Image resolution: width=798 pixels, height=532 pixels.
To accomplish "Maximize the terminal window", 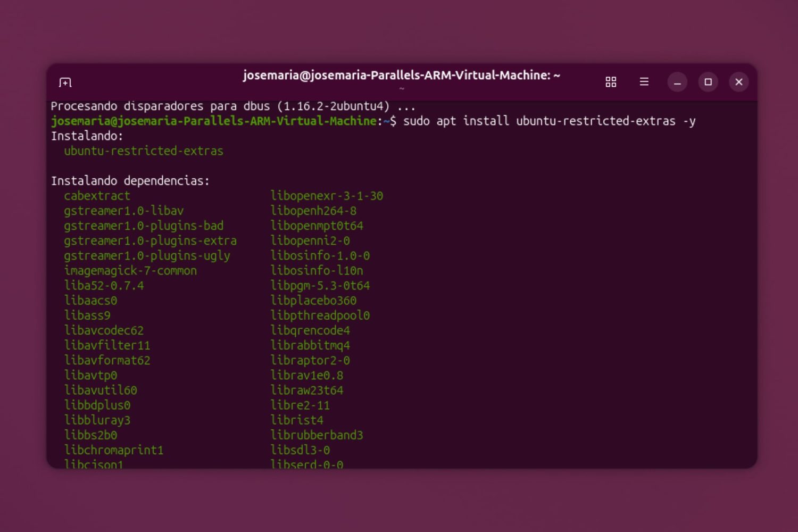I will (708, 82).
